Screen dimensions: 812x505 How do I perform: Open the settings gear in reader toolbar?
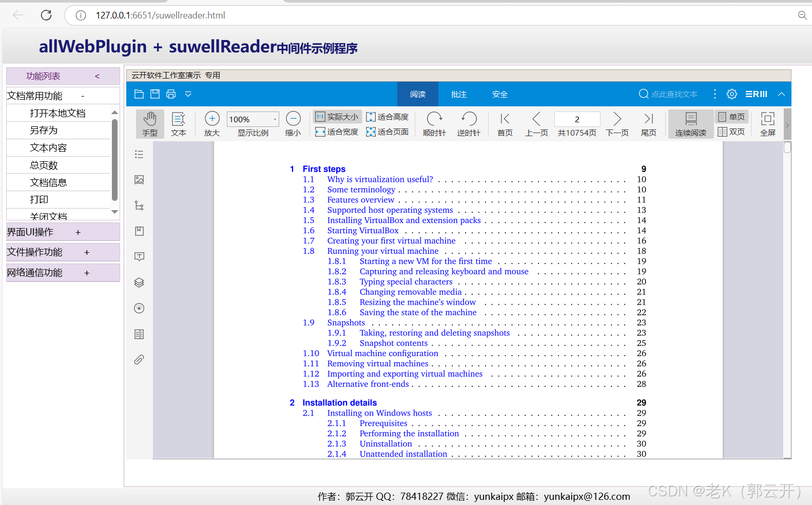732,94
